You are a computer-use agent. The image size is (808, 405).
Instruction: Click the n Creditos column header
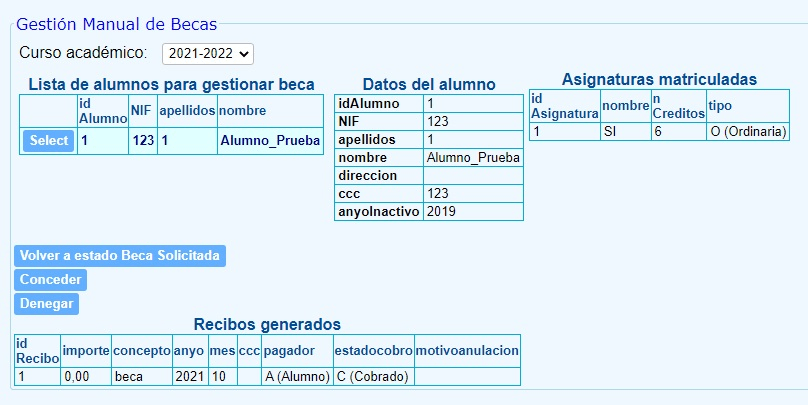(x=677, y=106)
